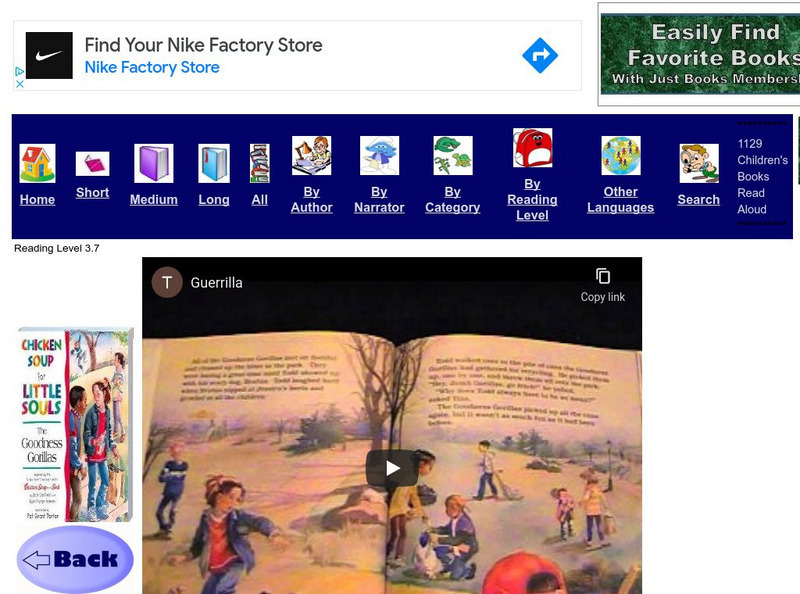The image size is (800, 594).
Task: Play the Guerrilla video
Action: tap(392, 468)
